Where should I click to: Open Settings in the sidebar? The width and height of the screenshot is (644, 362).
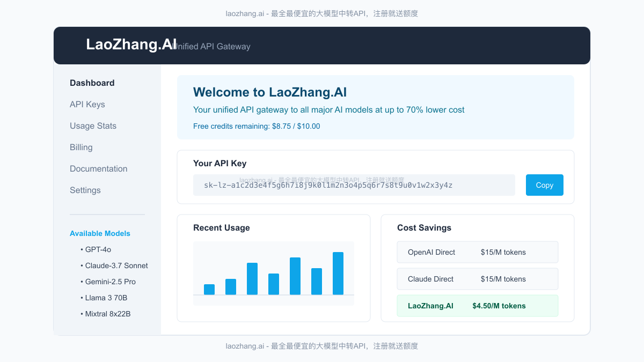point(85,190)
